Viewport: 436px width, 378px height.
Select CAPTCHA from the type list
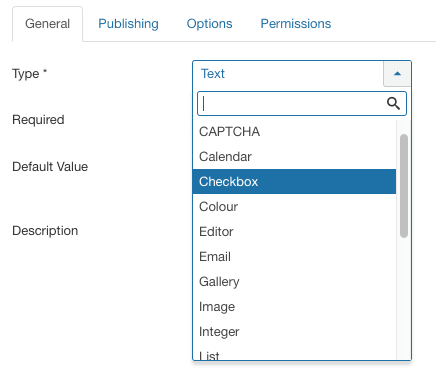[x=294, y=132]
